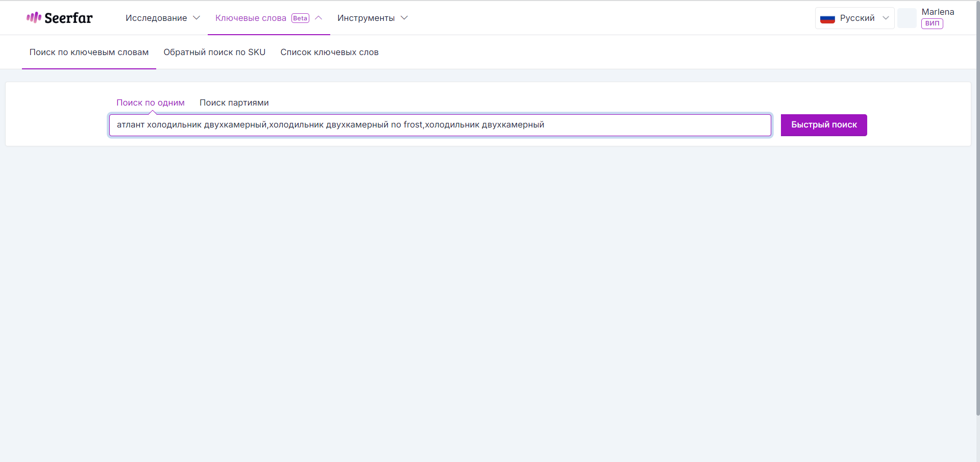Click the Быстрый поиск button
Screen dimensions: 980x462
824,125
